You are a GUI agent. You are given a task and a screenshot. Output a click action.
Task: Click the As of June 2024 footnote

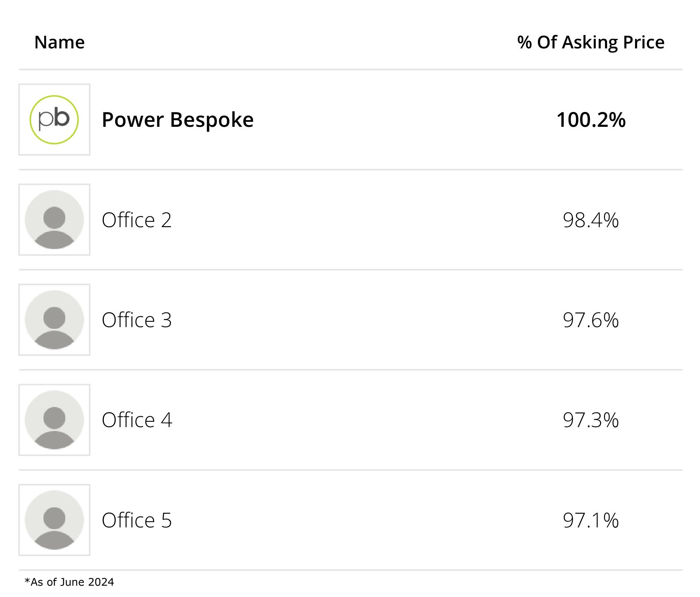pos(69,582)
